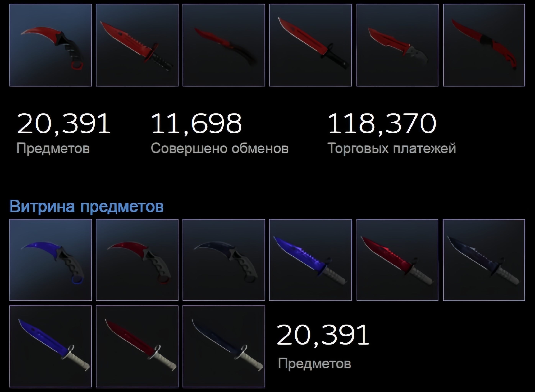Select the red karambit knife in top row
Image resolution: width=535 pixels, height=392 pixels.
(x=51, y=45)
